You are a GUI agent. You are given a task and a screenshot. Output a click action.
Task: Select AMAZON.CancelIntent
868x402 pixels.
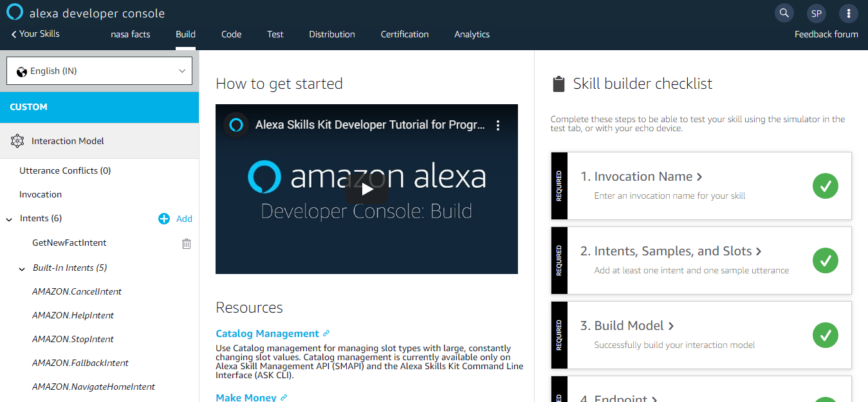(77, 291)
